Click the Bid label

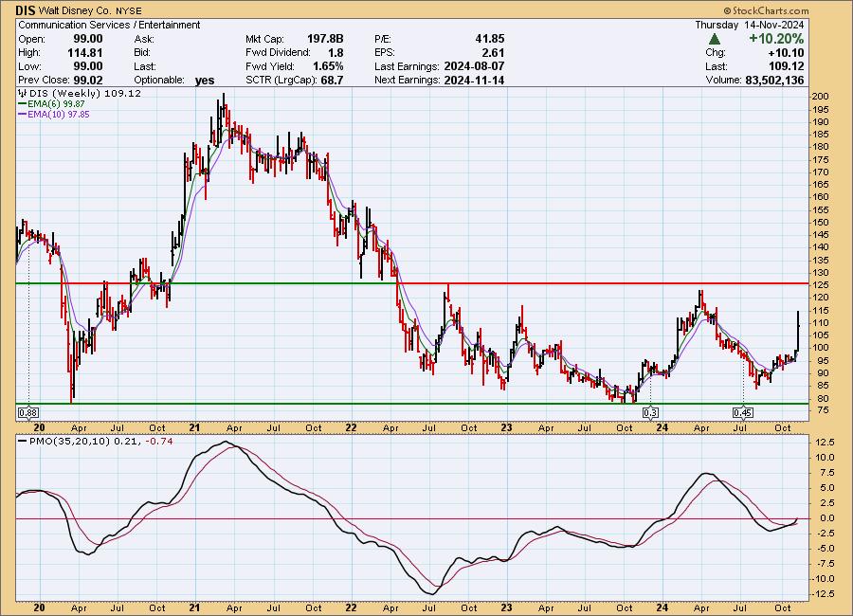142,53
